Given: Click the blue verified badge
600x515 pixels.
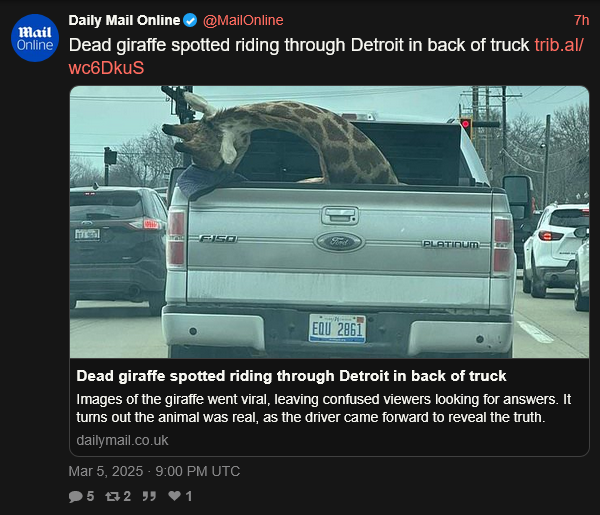Looking at the screenshot, I should click(x=190, y=20).
